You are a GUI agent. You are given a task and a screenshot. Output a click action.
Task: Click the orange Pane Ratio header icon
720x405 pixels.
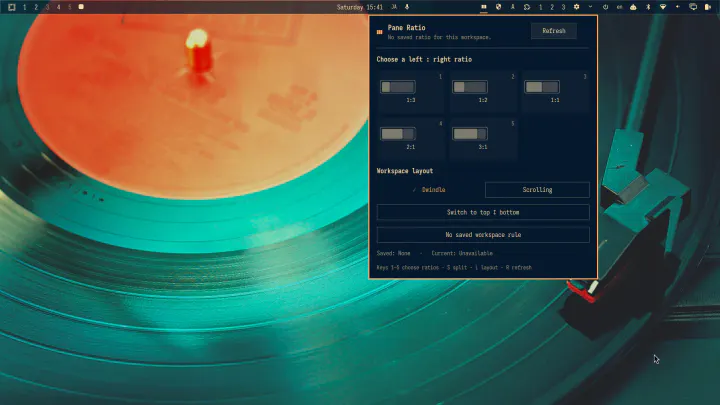point(379,32)
